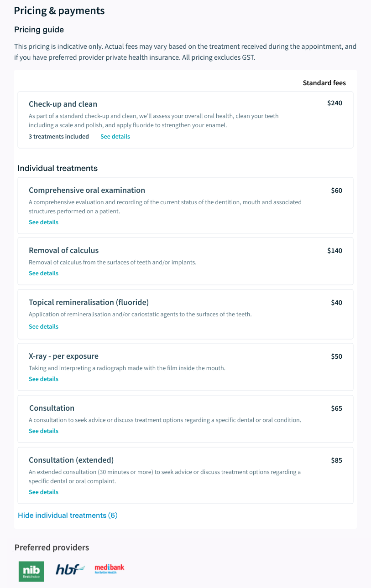Select the Topical remineralisation (fluoride) title
Screen dimensions: 371x588
point(89,302)
